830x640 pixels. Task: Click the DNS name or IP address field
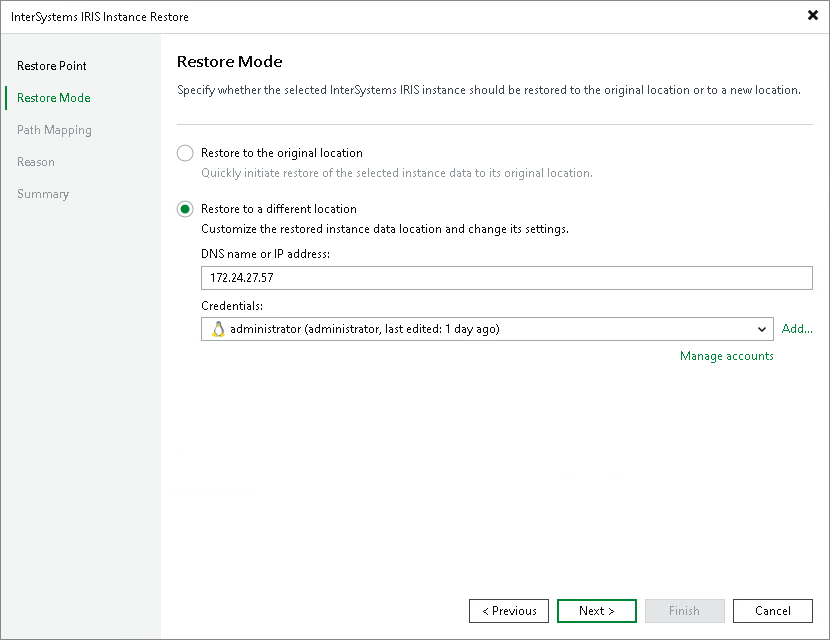point(507,278)
